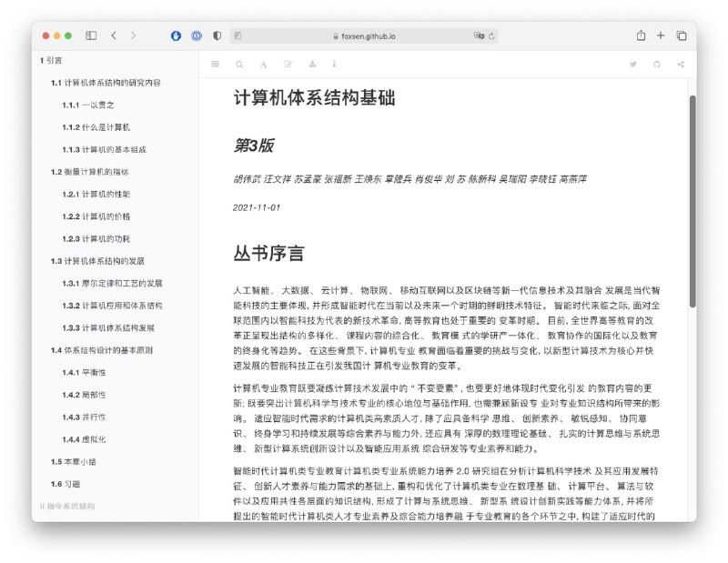Open the GitHub repository icon
This screenshot has width=728, height=563.
pos(656,65)
